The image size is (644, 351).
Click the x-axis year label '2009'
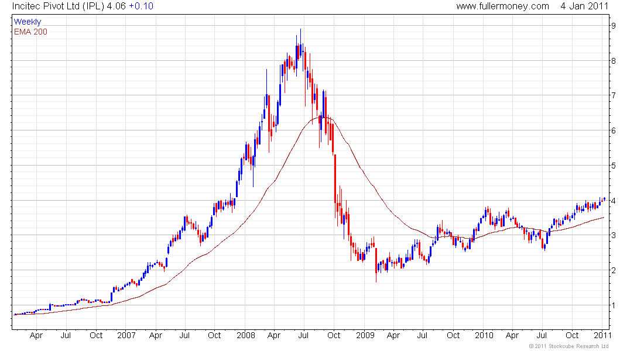tap(365, 335)
